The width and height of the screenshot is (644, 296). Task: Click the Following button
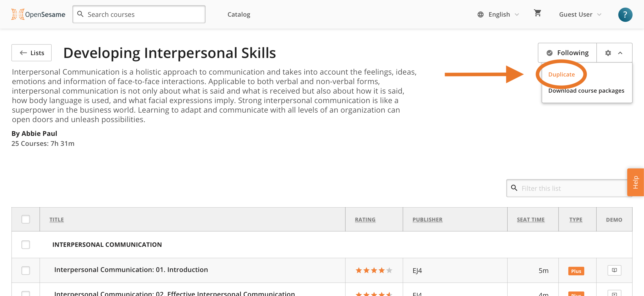567,53
